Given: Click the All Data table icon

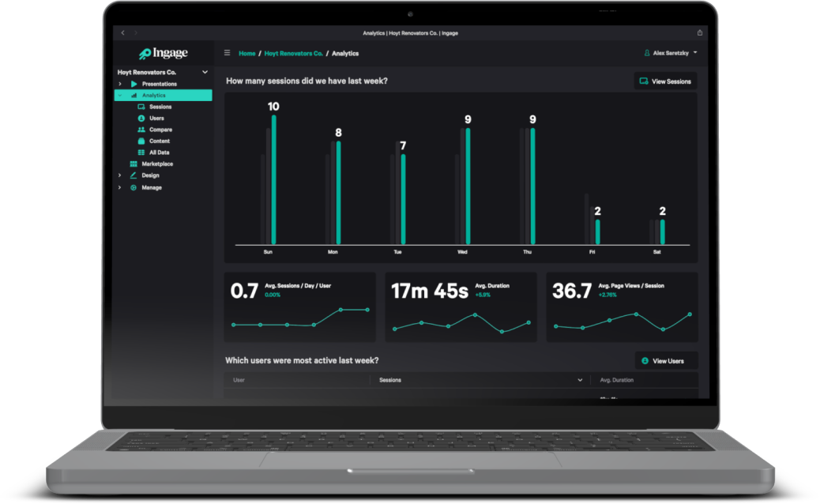Looking at the screenshot, I should pos(141,152).
